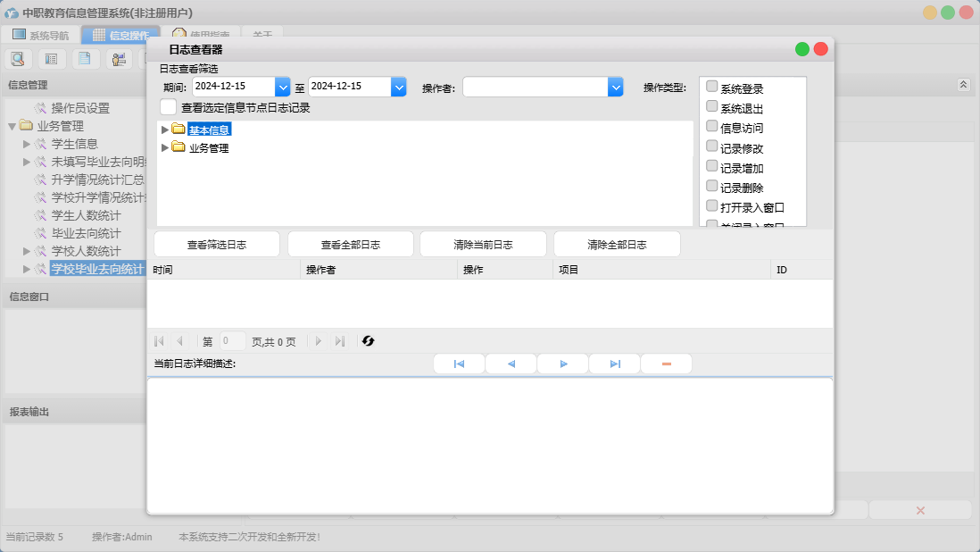Click the user settings toolbar icon
The image size is (980, 552).
coord(118,59)
